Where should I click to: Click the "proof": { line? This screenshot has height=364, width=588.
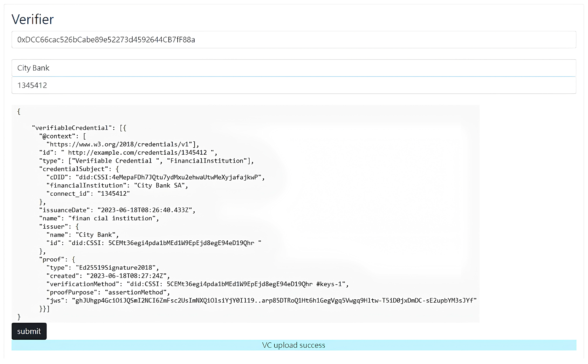[57, 260]
